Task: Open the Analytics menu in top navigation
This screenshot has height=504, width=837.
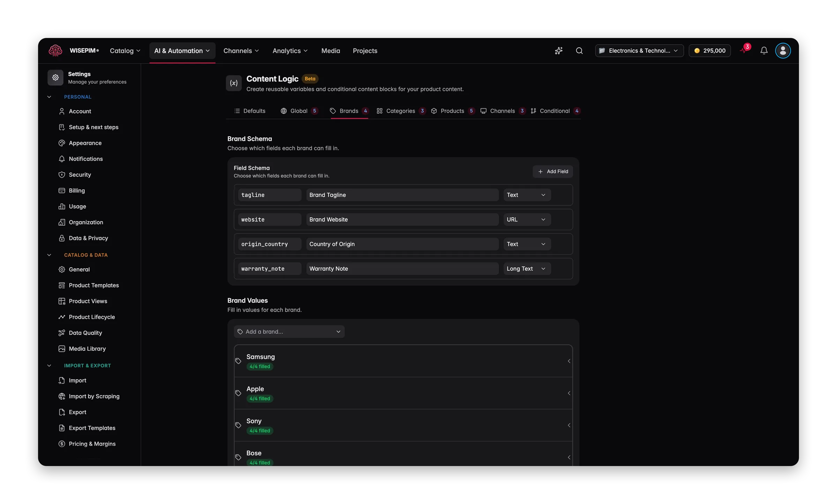Action: 290,51
